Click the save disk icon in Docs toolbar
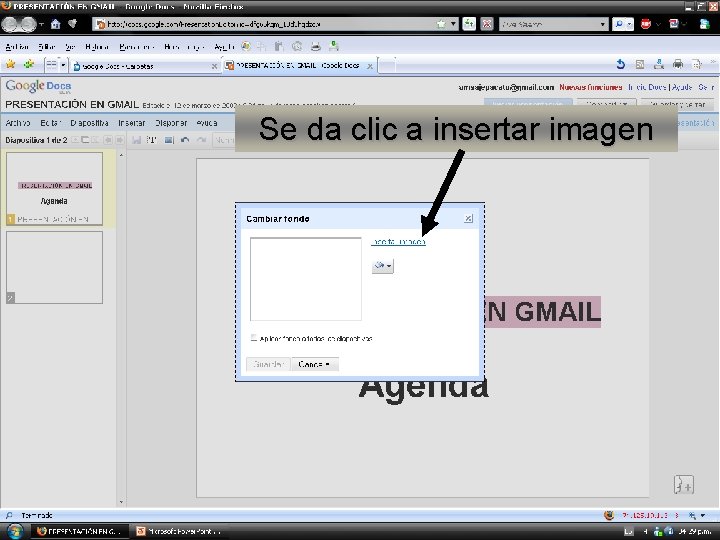Viewport: 720px width, 540px height. pyautogui.click(x=136, y=140)
